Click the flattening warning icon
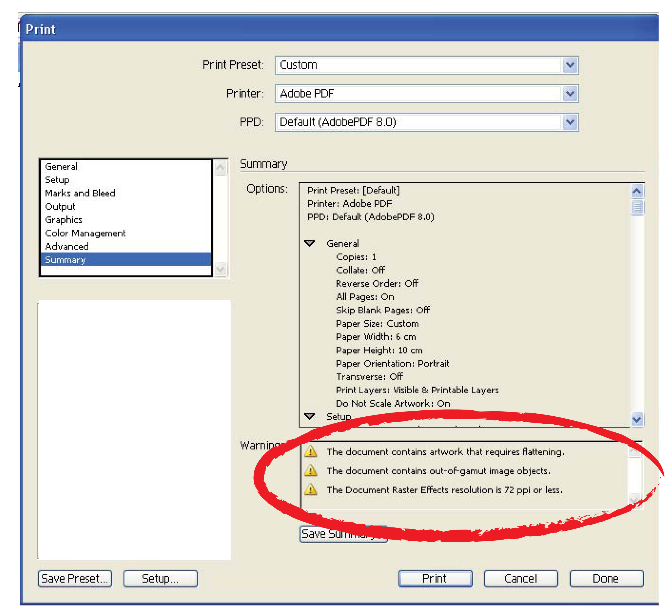 coord(311,451)
